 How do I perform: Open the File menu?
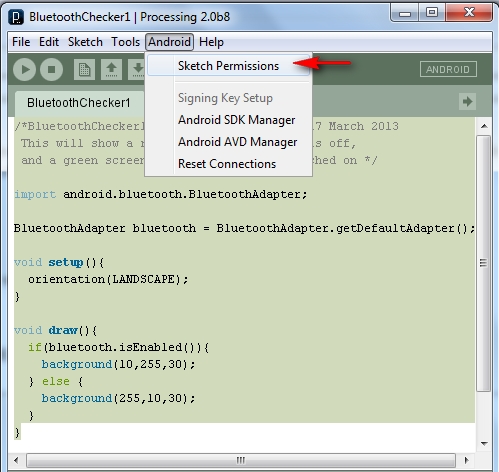pos(21,42)
